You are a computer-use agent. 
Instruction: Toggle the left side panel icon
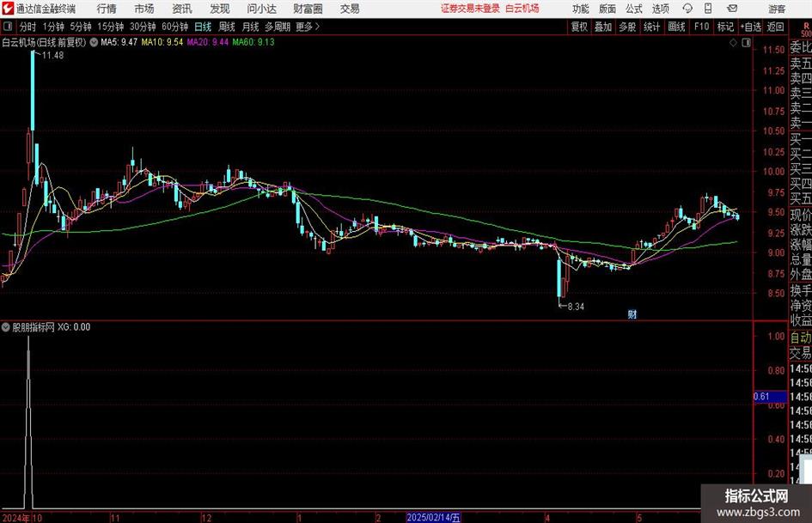[x=8, y=27]
